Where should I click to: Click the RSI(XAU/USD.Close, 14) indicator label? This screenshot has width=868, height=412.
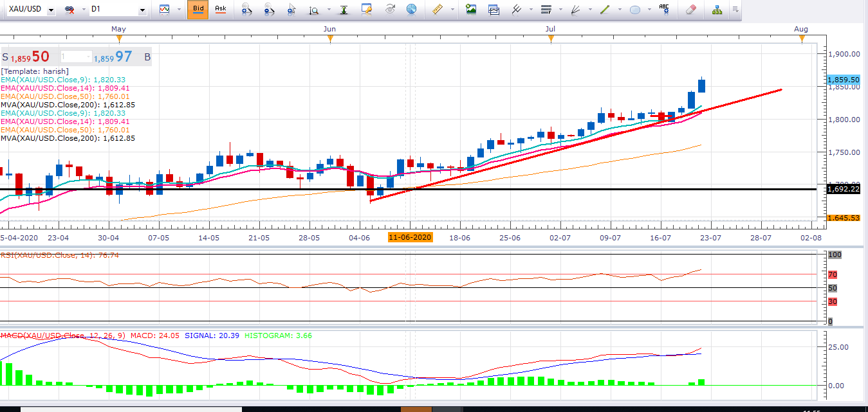point(60,255)
